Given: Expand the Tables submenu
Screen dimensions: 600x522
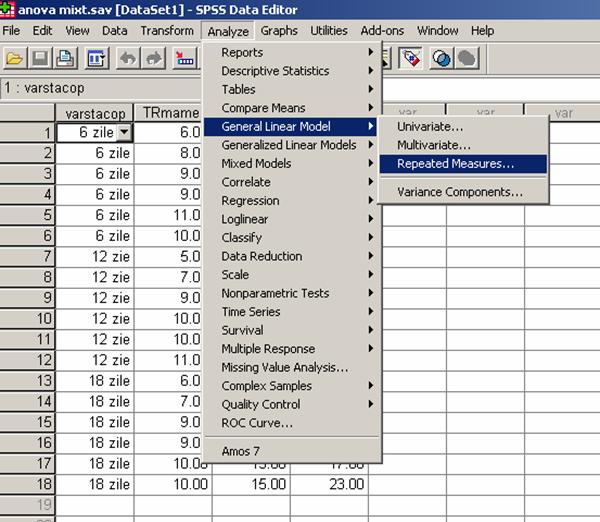Looking at the screenshot, I should (291, 89).
